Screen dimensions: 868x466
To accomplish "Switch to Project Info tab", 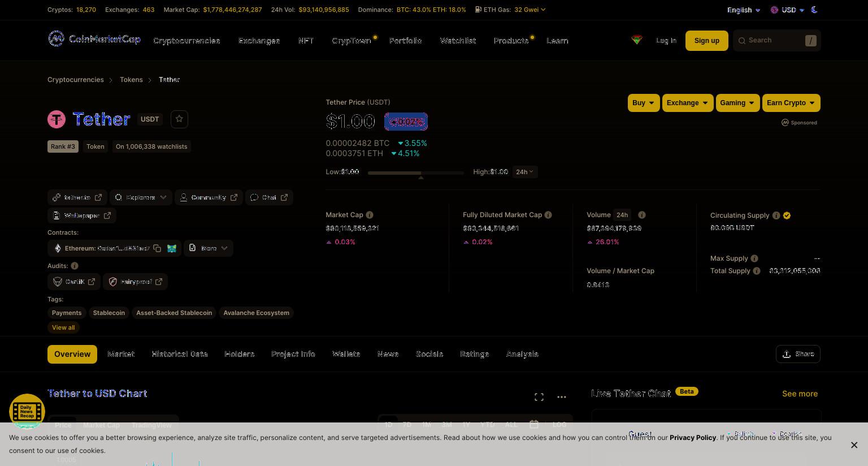I will click(x=293, y=354).
